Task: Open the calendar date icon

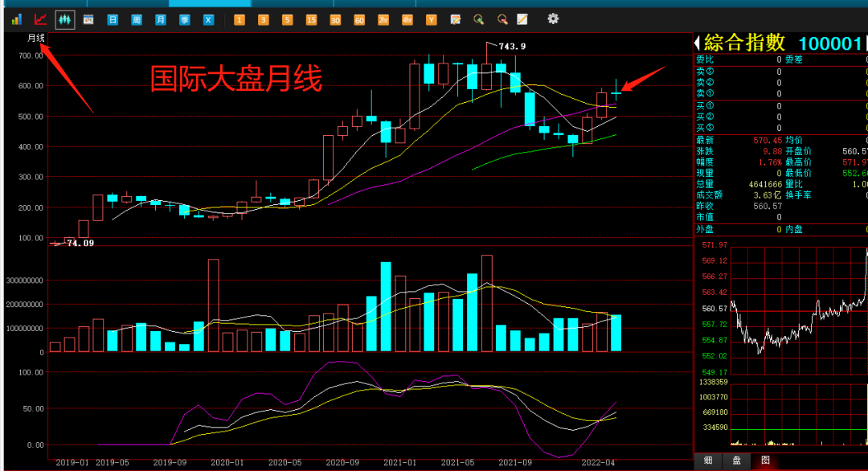Action: click(88, 20)
